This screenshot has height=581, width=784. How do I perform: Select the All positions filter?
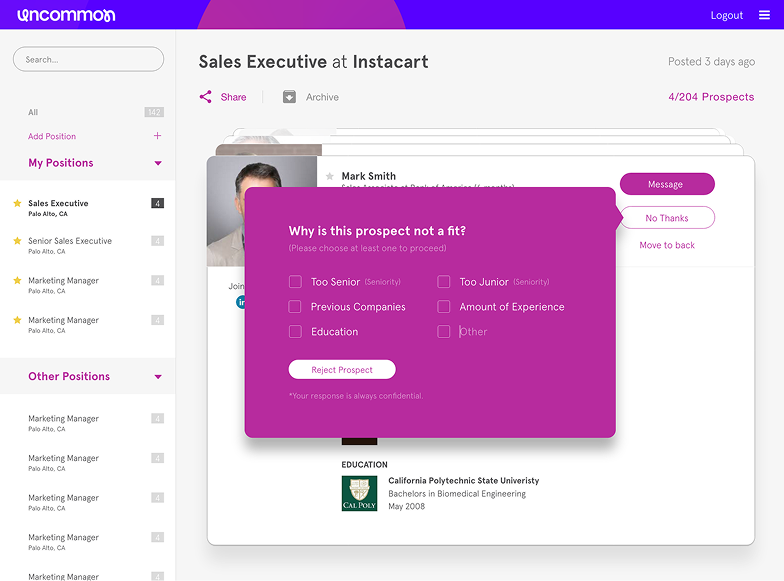(33, 112)
